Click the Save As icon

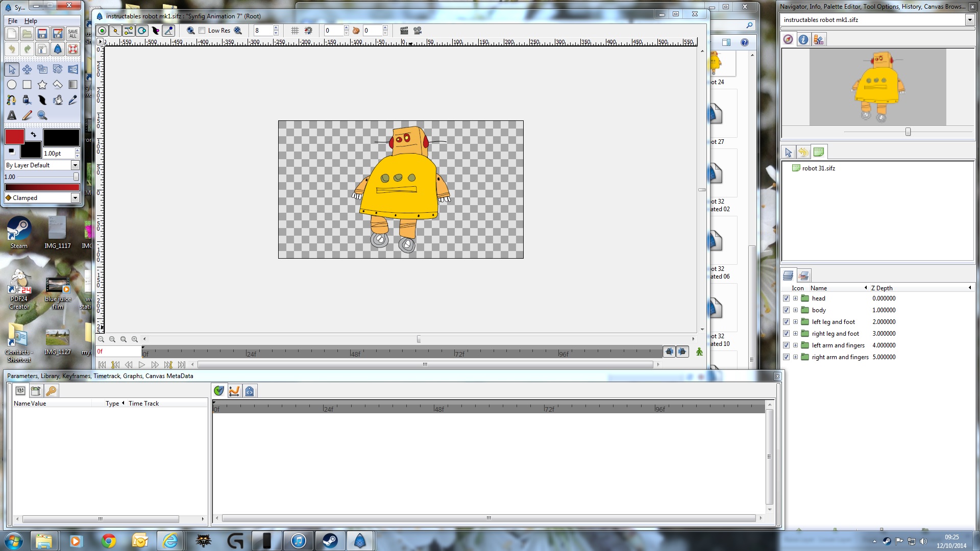(58, 34)
